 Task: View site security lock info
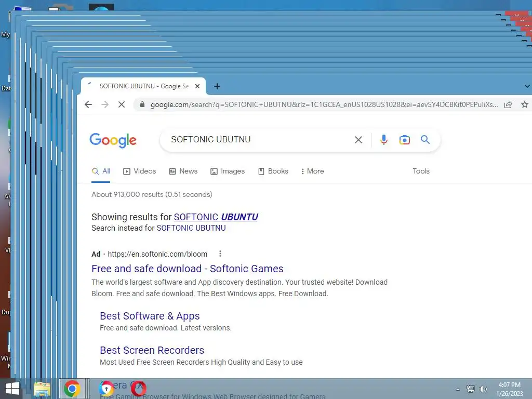point(142,104)
